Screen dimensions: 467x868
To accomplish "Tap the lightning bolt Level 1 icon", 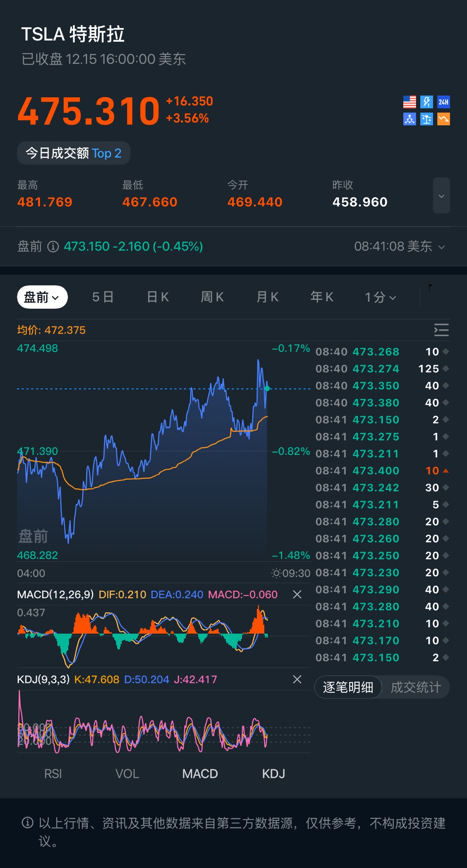I will 427,102.
